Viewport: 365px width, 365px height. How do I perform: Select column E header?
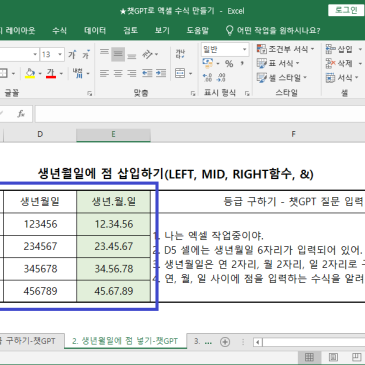pos(113,135)
